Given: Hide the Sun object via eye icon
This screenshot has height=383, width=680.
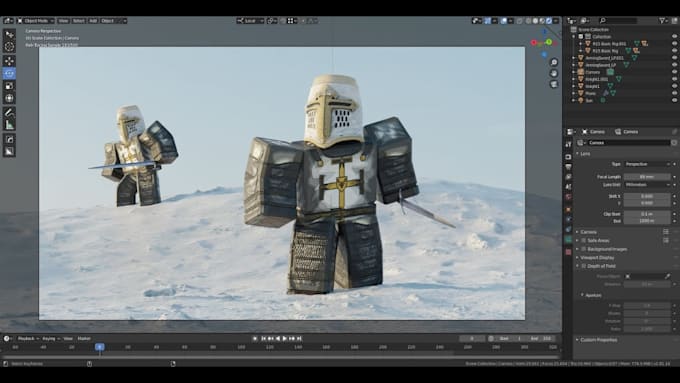Looking at the screenshot, I should pos(674,100).
